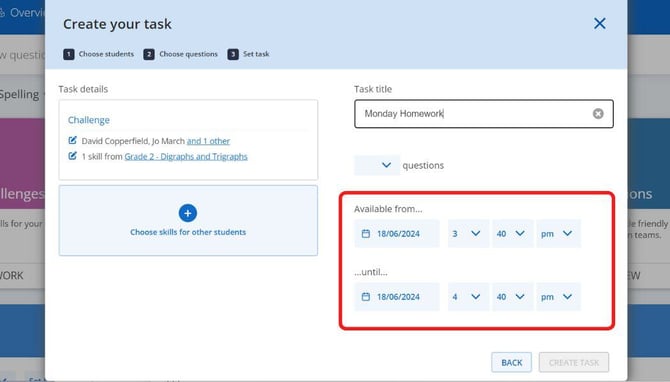Open calendar icon for Available from date
Screen dimensions: 670x382
(x=366, y=233)
